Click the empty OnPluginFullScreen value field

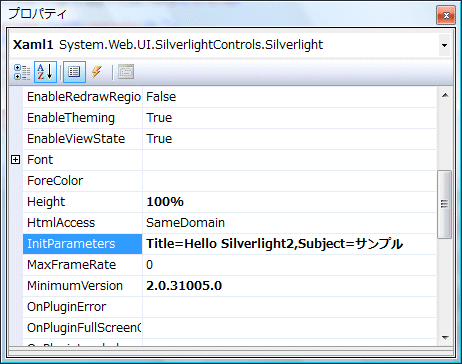coord(289,328)
